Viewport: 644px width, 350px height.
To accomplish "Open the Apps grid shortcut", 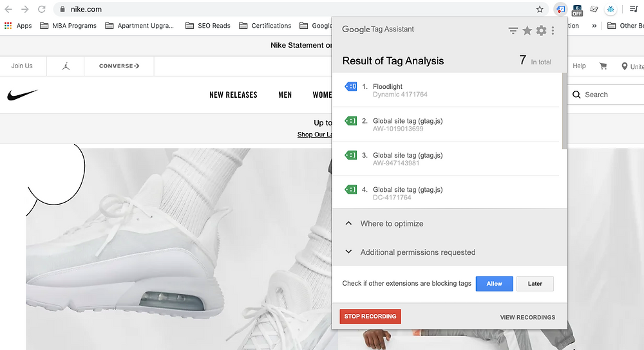I will click(x=18, y=26).
